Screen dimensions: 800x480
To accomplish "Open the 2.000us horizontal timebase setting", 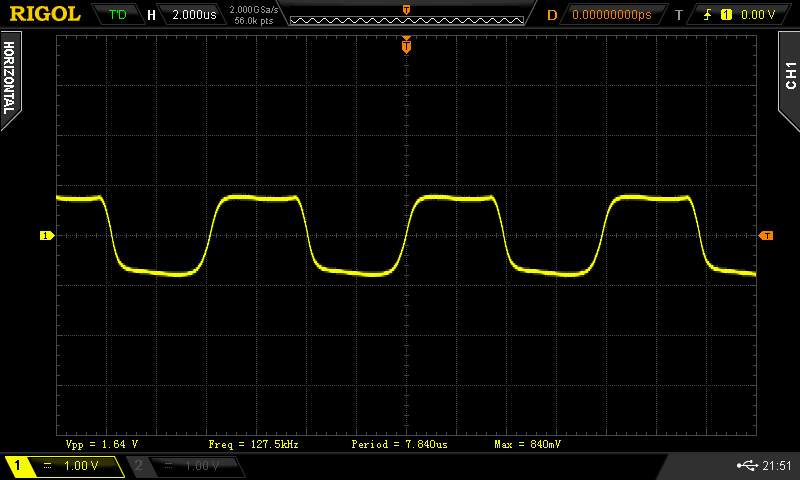I will (x=191, y=15).
